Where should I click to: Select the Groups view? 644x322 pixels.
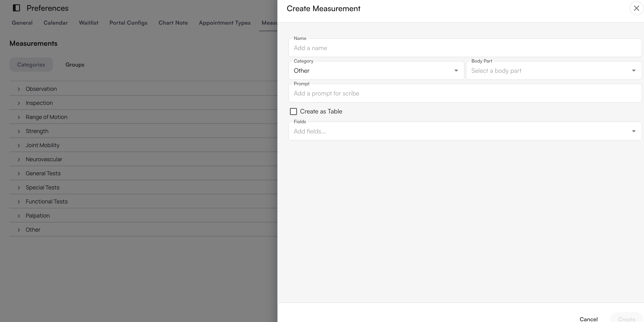(x=75, y=65)
